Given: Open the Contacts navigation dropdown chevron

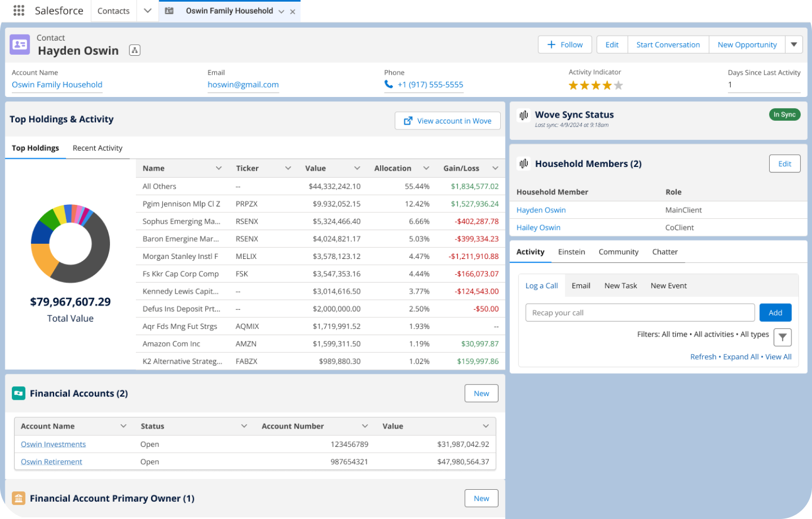Looking at the screenshot, I should tap(147, 11).
